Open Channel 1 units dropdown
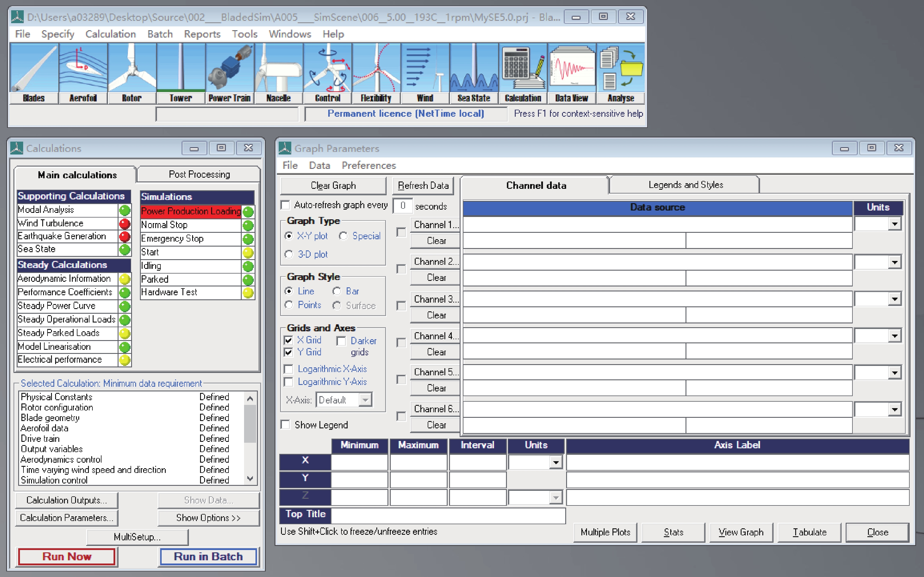This screenshot has width=924, height=577. tap(895, 224)
